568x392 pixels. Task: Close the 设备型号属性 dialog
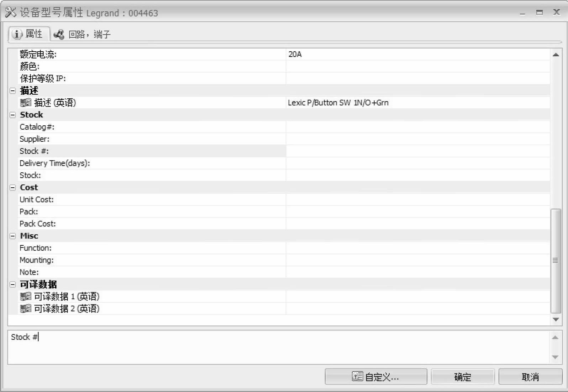click(x=557, y=12)
